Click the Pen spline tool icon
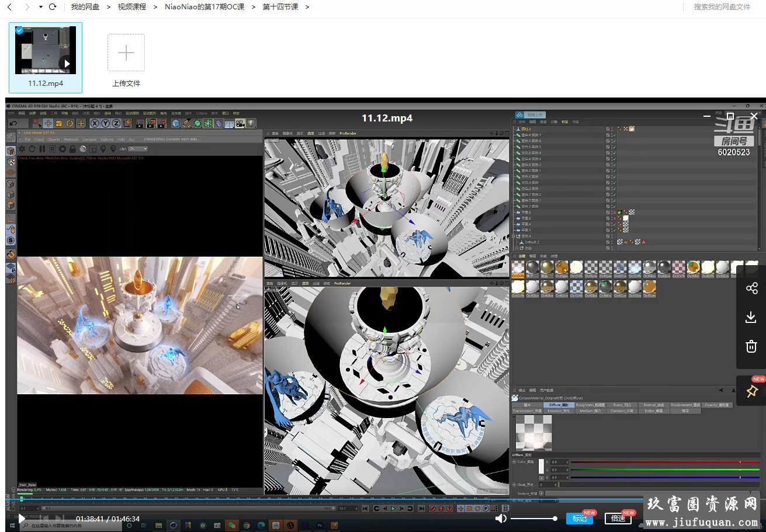Viewport: 766px width, 532px height. point(186,124)
